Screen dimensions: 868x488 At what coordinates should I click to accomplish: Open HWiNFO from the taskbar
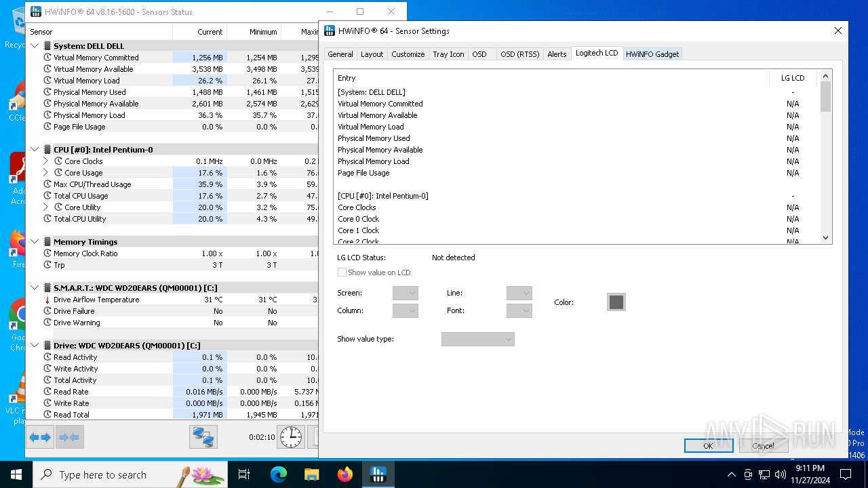tap(378, 474)
